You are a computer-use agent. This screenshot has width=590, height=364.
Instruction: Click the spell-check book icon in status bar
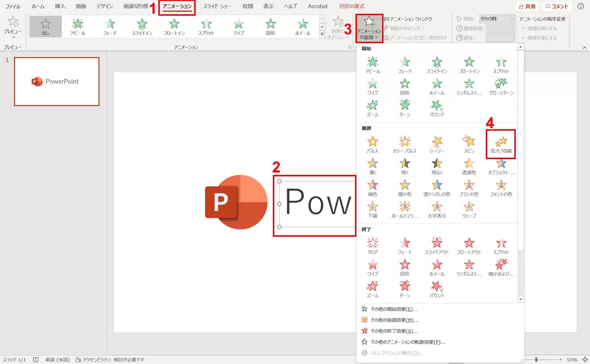tap(36, 360)
